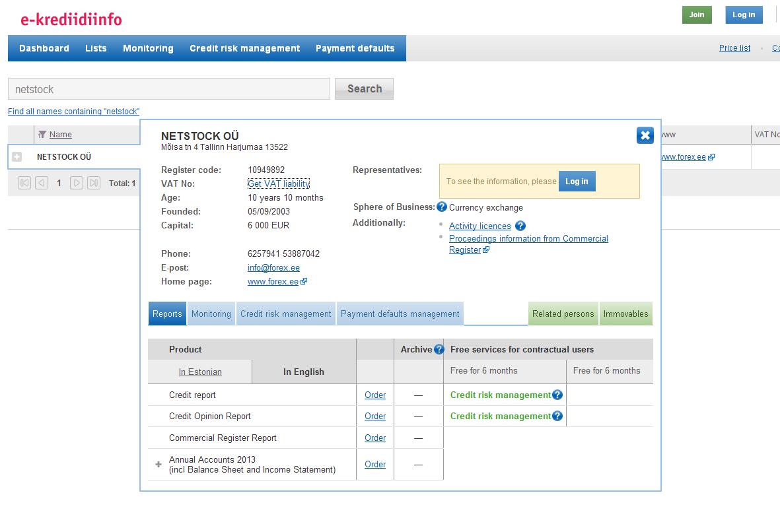Order the Annual Accounts 2013
This screenshot has height=532, width=780.
(x=375, y=465)
